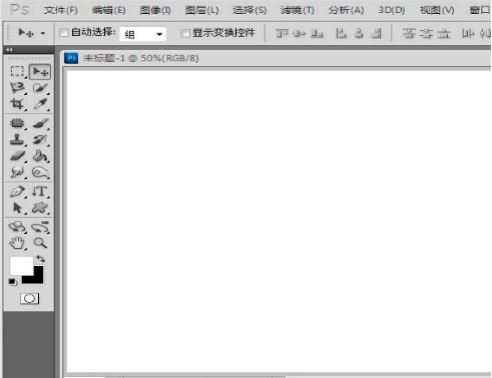This screenshot has height=378, width=492.
Task: Align left edges button in options bar
Action: pyautogui.click(x=341, y=33)
